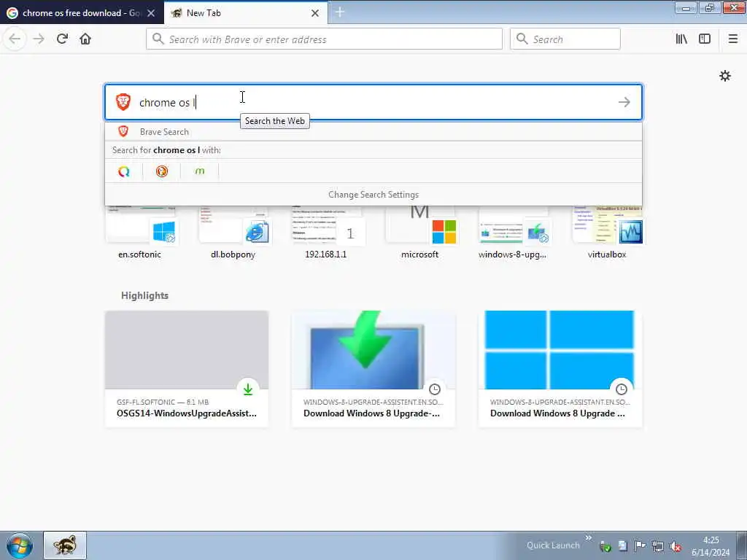Search with DuckDuckGo engine icon
The width and height of the screenshot is (747, 560).
point(162,171)
